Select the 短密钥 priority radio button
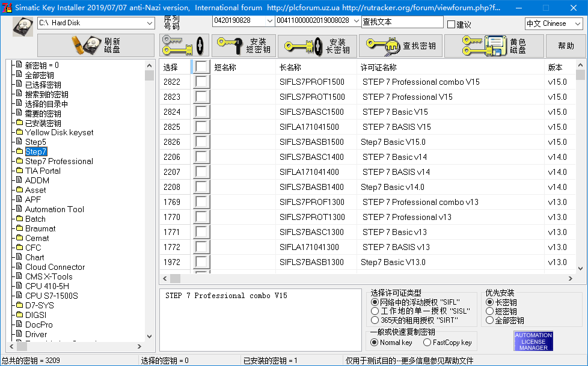This screenshot has width=588, height=366. 489,311
